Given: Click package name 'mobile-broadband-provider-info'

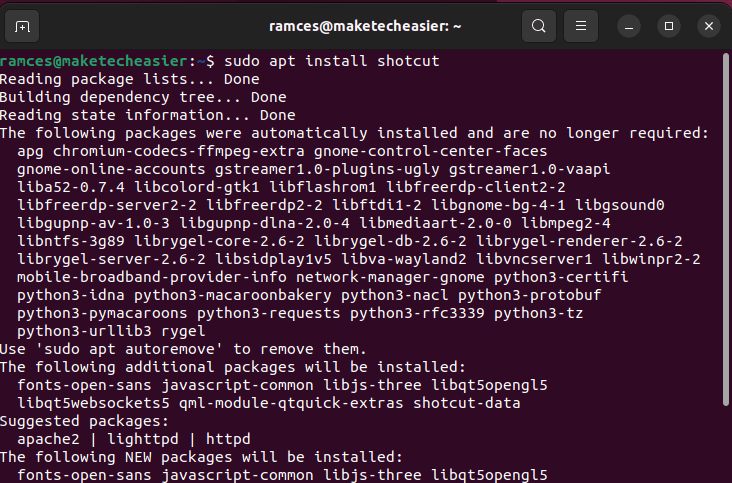Looking at the screenshot, I should 152,277.
